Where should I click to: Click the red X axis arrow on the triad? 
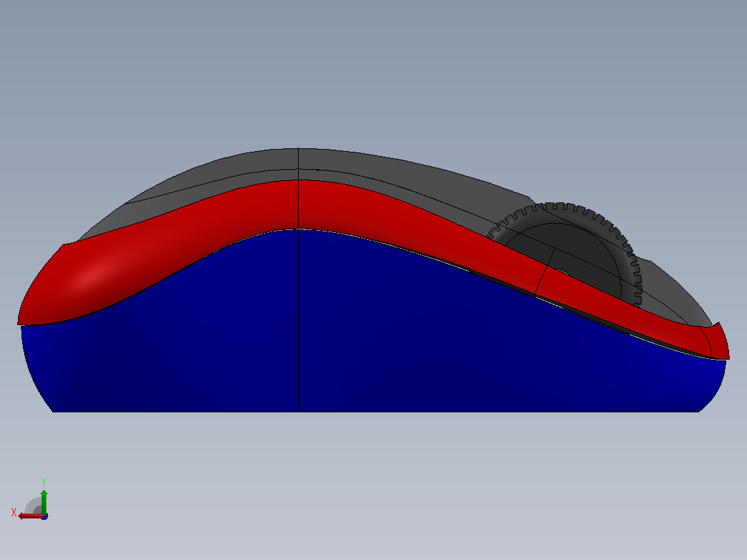click(x=30, y=516)
